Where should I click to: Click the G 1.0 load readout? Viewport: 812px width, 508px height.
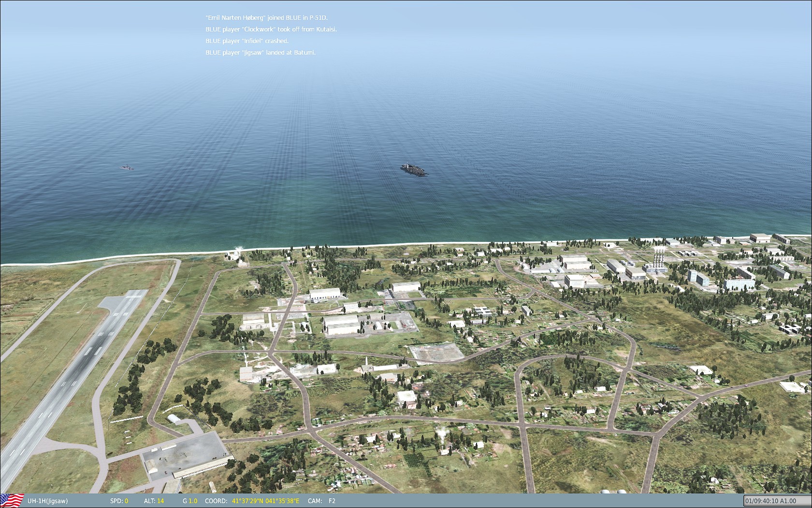click(190, 501)
